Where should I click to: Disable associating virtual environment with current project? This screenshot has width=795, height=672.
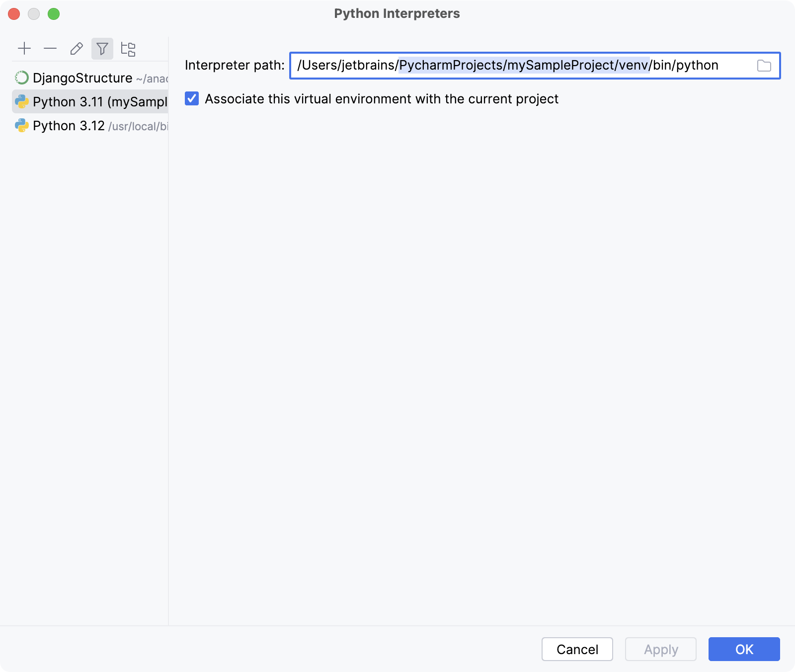point(191,99)
